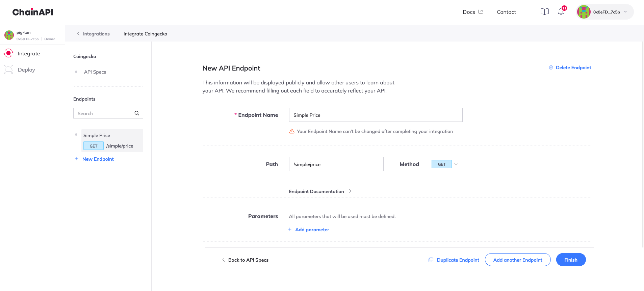
Task: Click the Duplicate Endpoint copy icon
Action: click(x=431, y=260)
